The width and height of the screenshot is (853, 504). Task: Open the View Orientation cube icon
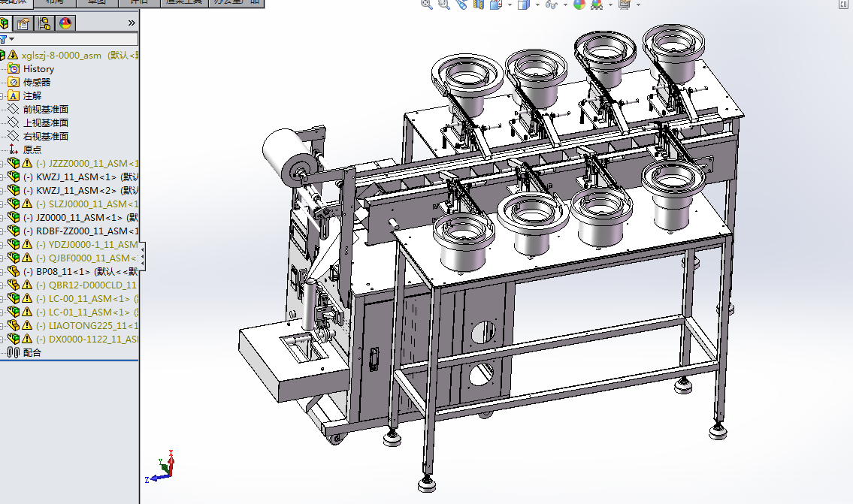(495, 5)
